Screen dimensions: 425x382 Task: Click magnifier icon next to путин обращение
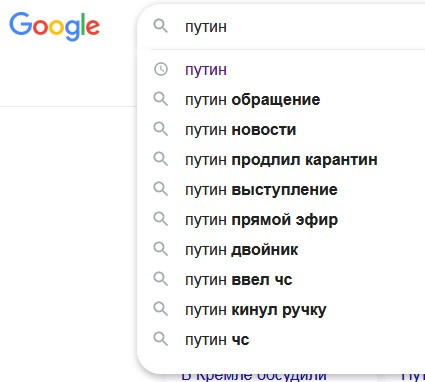[x=161, y=99]
